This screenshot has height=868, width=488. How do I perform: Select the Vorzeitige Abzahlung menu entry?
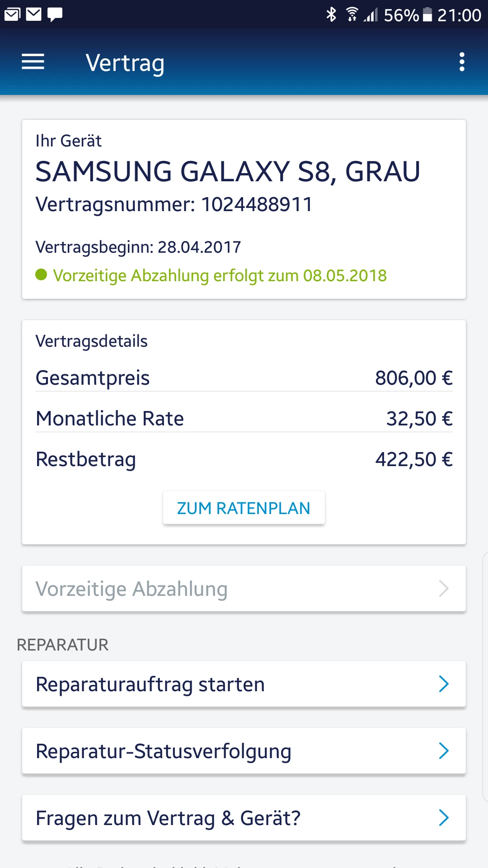point(132,589)
